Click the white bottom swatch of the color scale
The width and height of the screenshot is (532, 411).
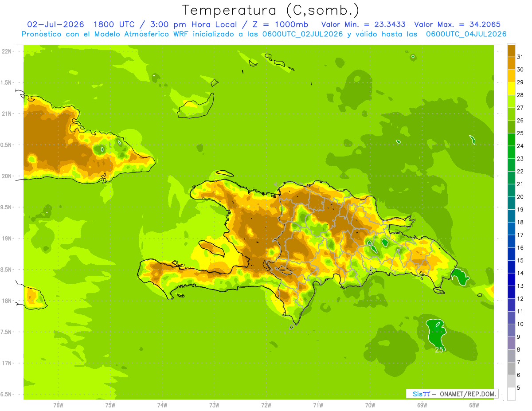point(511,394)
